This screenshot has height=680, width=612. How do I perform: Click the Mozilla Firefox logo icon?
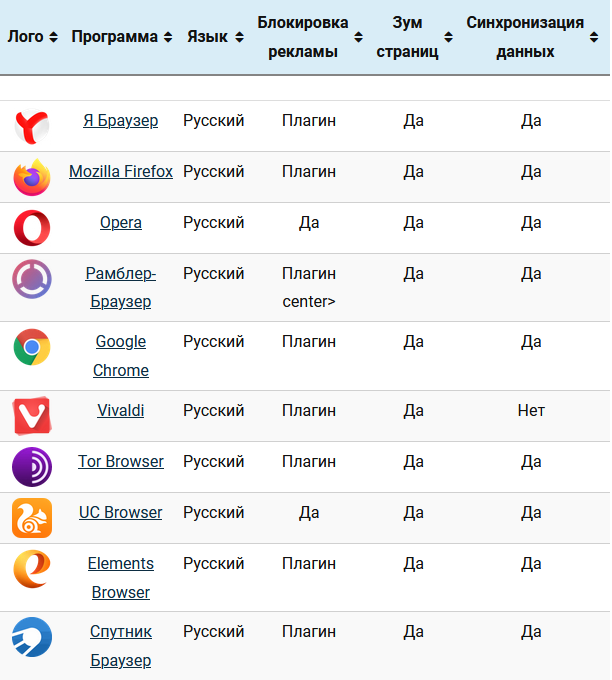[32, 177]
